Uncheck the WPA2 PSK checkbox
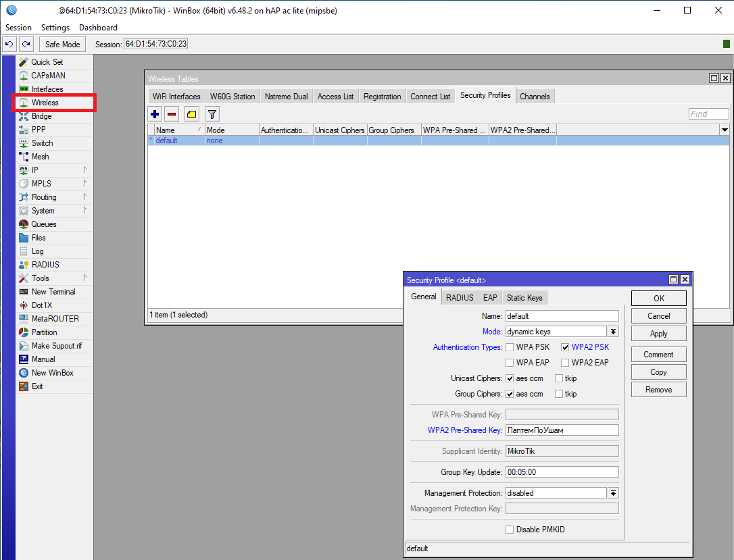 [x=565, y=347]
